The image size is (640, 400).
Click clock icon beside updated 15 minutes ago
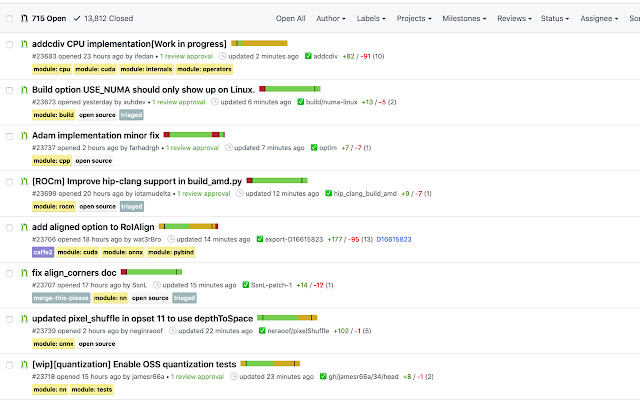pos(157,284)
